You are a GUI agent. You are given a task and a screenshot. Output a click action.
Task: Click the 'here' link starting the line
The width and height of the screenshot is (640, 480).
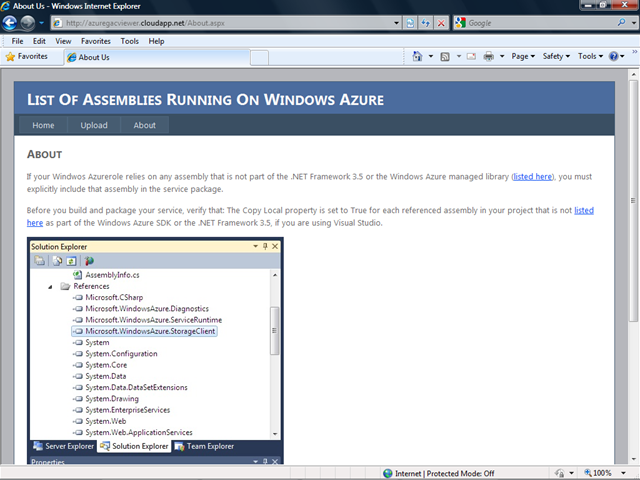coord(35,223)
